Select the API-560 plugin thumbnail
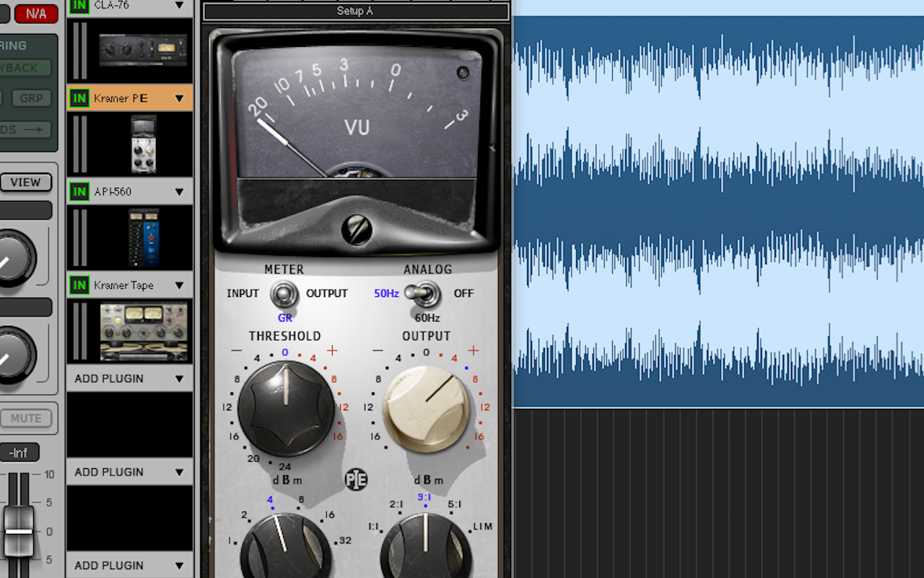 pyautogui.click(x=143, y=238)
